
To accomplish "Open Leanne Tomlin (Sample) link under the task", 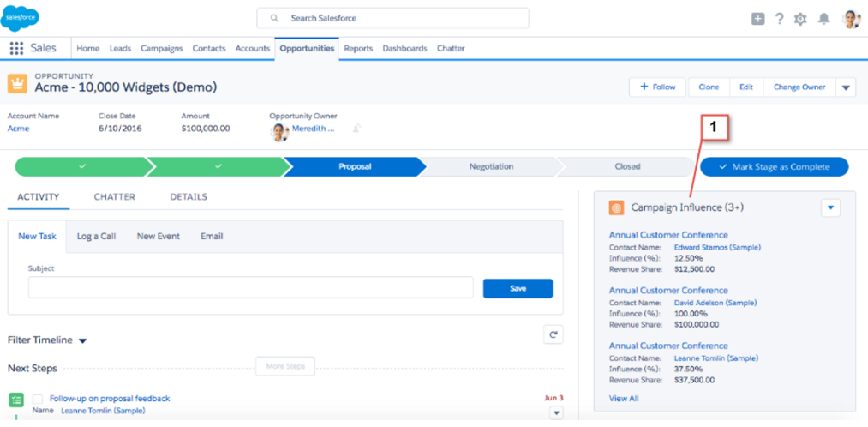I will click(x=103, y=411).
